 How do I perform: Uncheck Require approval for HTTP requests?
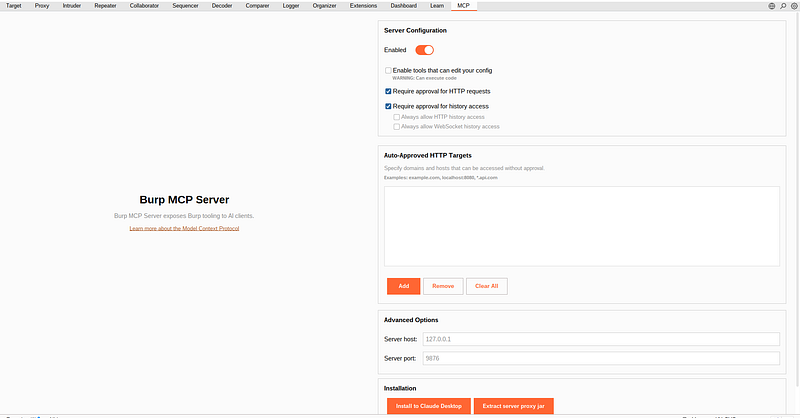(x=388, y=91)
